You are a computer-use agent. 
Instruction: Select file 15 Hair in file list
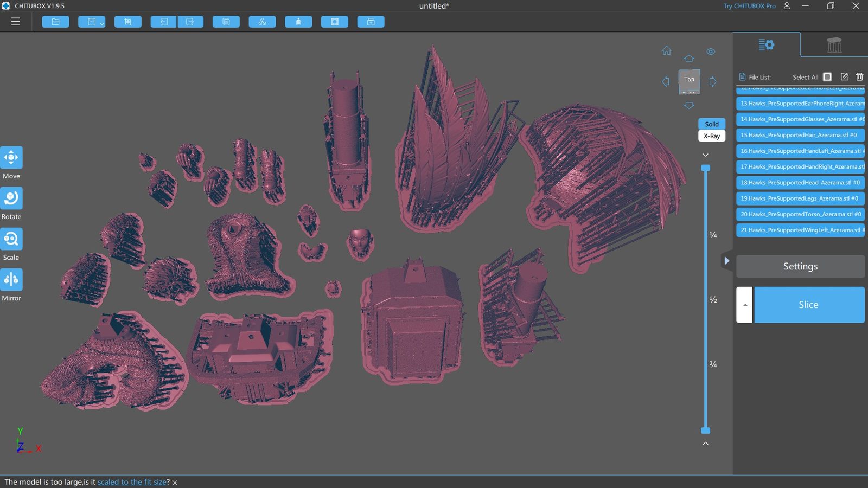tap(800, 135)
